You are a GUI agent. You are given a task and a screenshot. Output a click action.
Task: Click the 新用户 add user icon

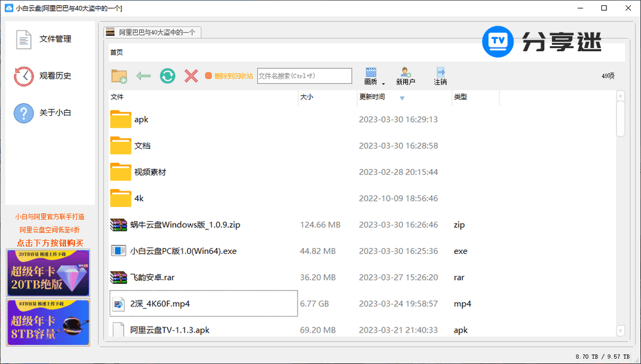click(x=405, y=76)
